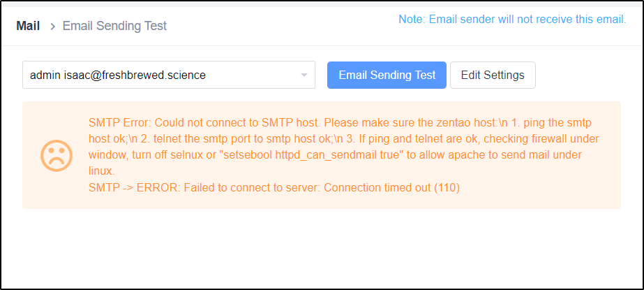Open the admin isaac@freshbrewed.science user selector

[169, 75]
